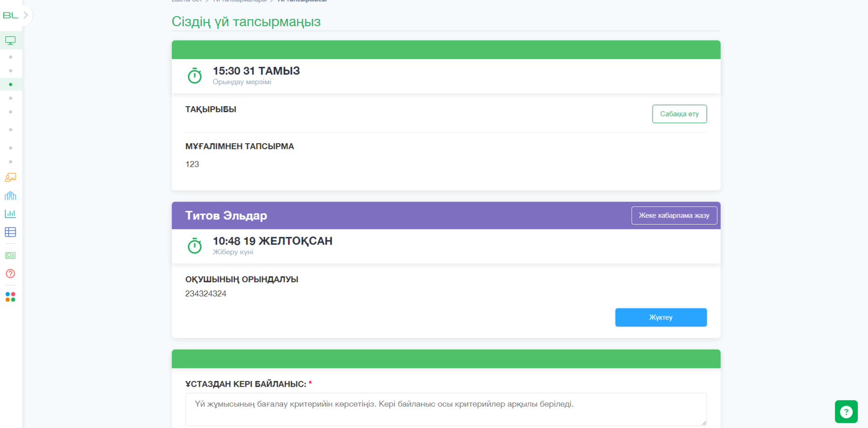Select the active green dot submenu item
The width and height of the screenshot is (868, 428).
11,85
